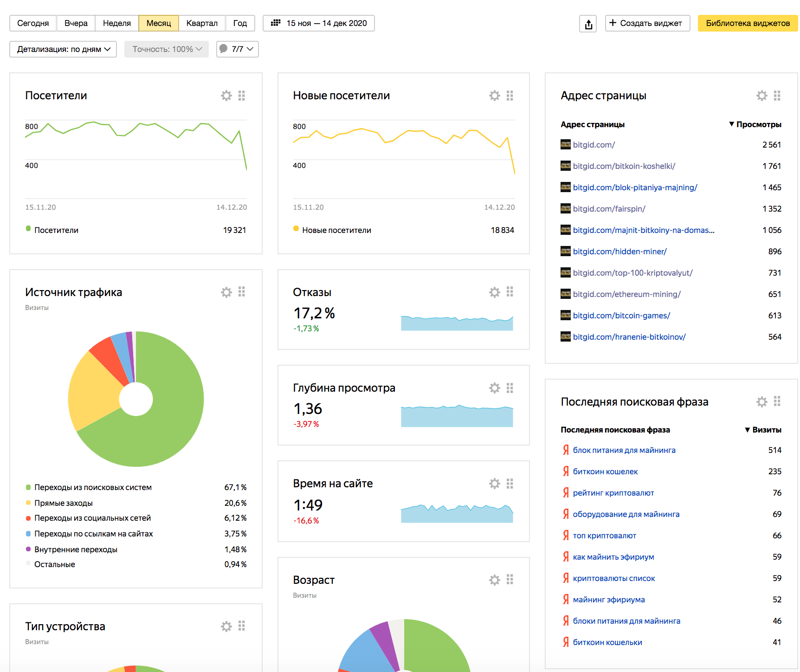Open settings gear of Источник трафика widget

click(226, 292)
